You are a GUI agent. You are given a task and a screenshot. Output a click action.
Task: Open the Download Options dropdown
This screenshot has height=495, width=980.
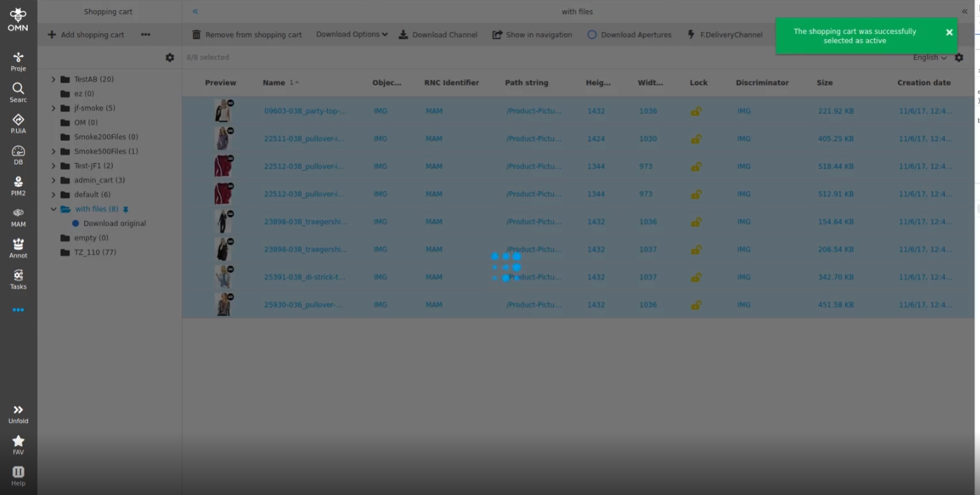tap(352, 35)
